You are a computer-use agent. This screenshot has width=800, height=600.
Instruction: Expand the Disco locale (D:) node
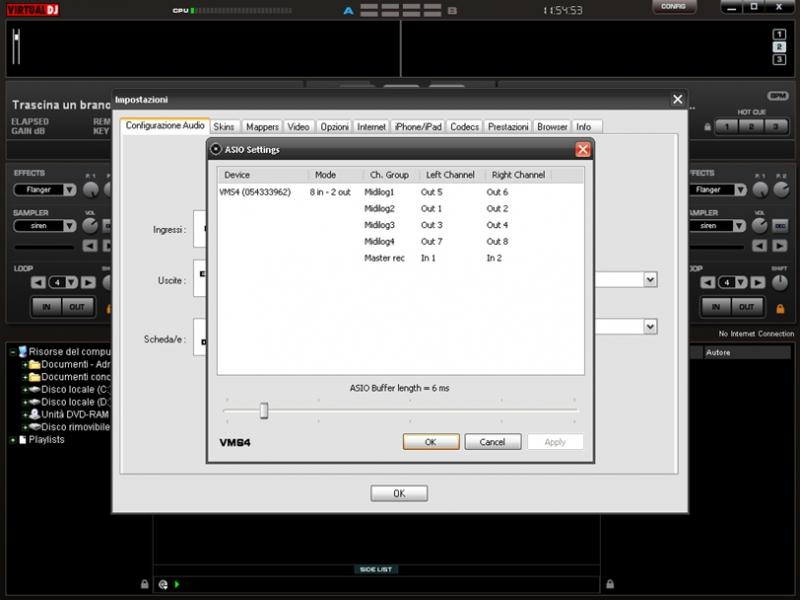(x=24, y=402)
